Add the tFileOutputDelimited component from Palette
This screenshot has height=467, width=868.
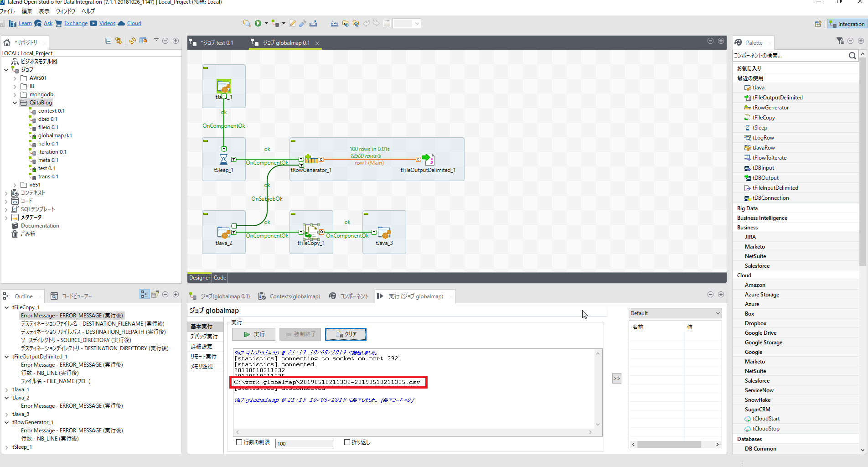[777, 97]
